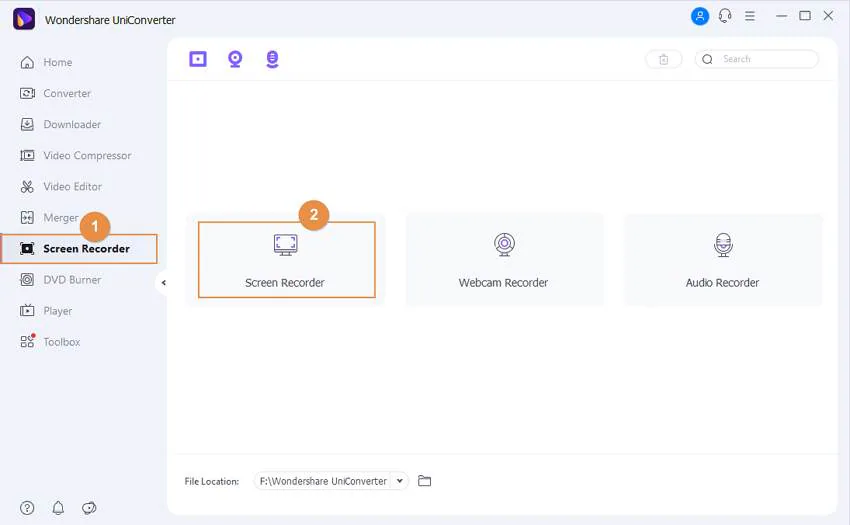Click the Home house icon

(x=27, y=62)
